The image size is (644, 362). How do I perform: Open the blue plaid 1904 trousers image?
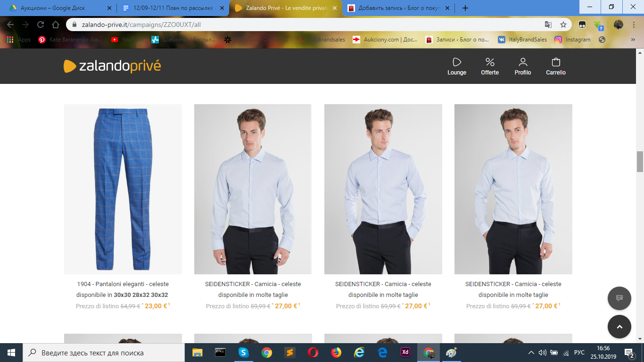(123, 189)
